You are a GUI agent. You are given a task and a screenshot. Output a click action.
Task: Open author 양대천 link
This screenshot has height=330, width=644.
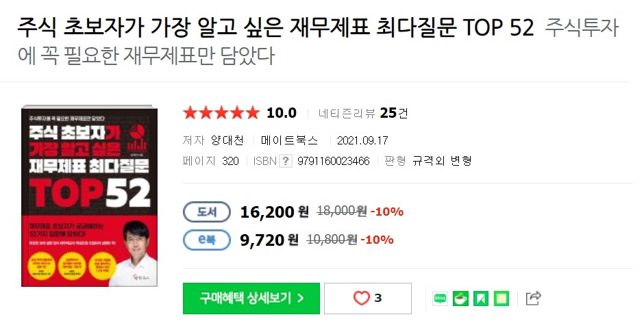coord(227,140)
